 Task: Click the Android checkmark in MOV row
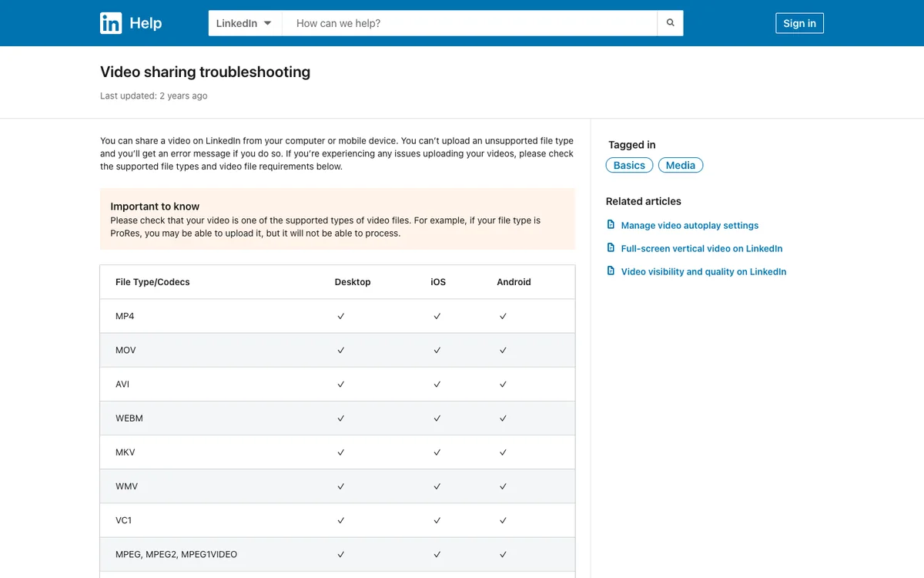tap(503, 350)
